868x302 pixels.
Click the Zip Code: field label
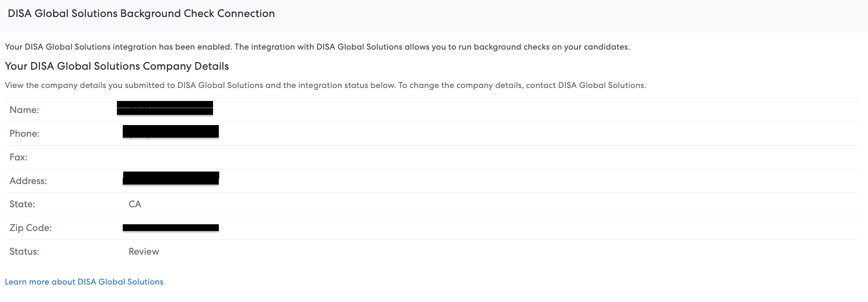point(31,228)
